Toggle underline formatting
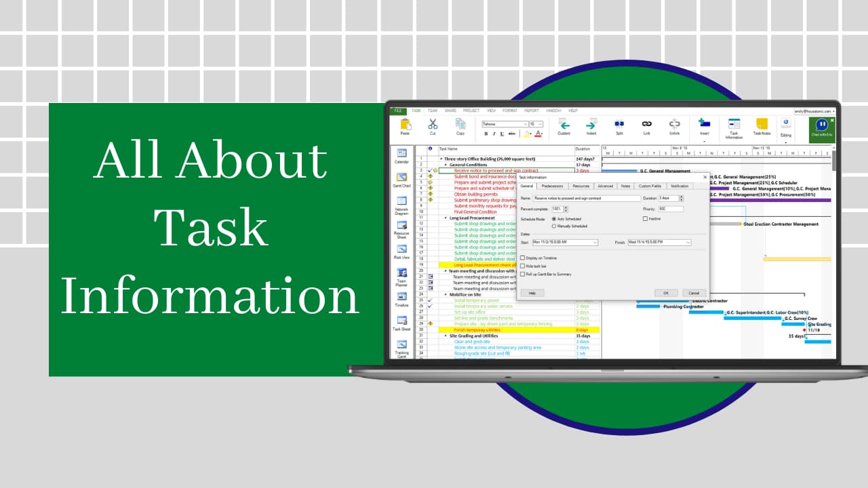This screenshot has width=868, height=488. (x=502, y=134)
